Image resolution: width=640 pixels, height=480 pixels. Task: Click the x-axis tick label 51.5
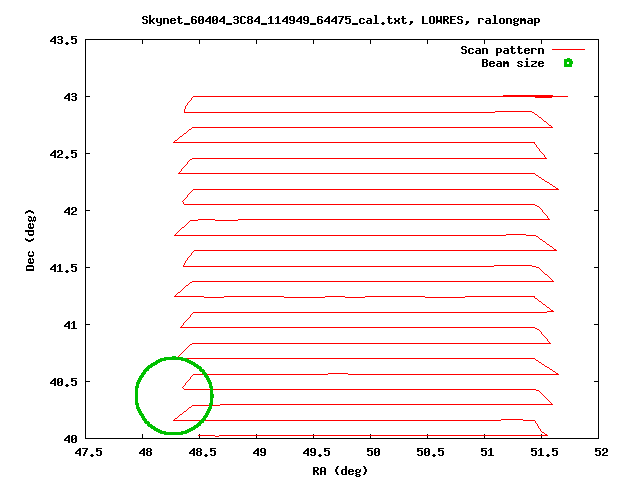[x=544, y=452]
